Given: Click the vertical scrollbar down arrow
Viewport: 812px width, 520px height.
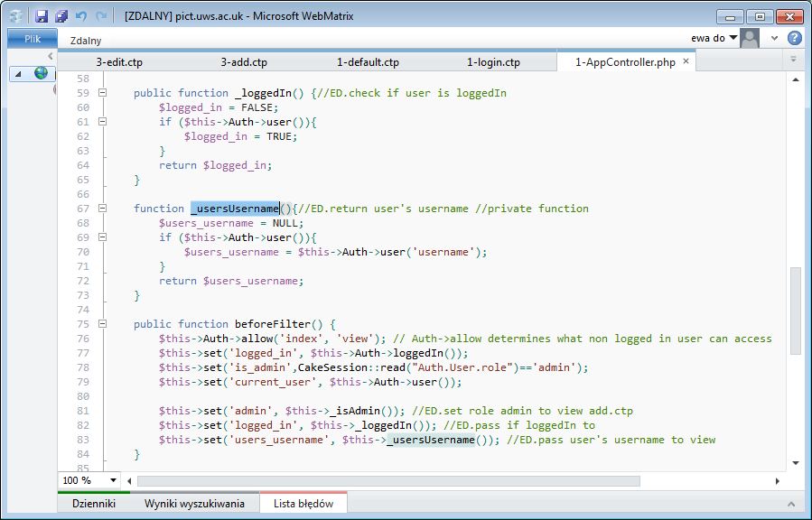Looking at the screenshot, I should coord(796,462).
